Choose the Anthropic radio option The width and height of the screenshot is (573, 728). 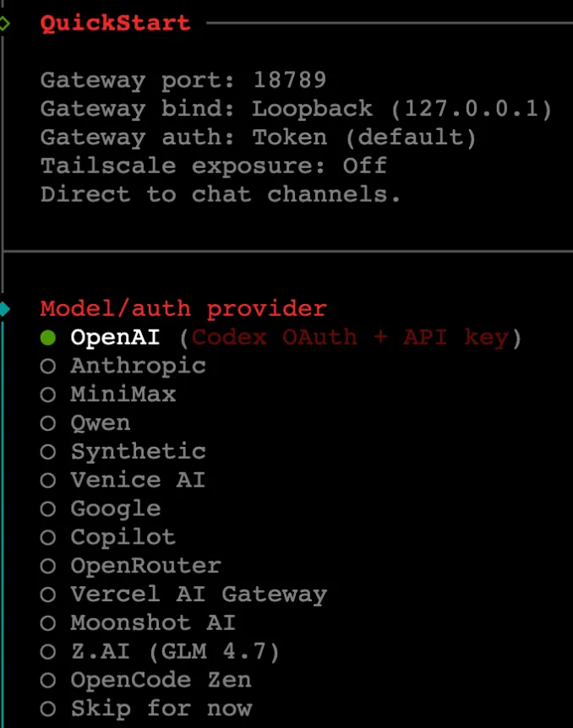click(x=48, y=367)
